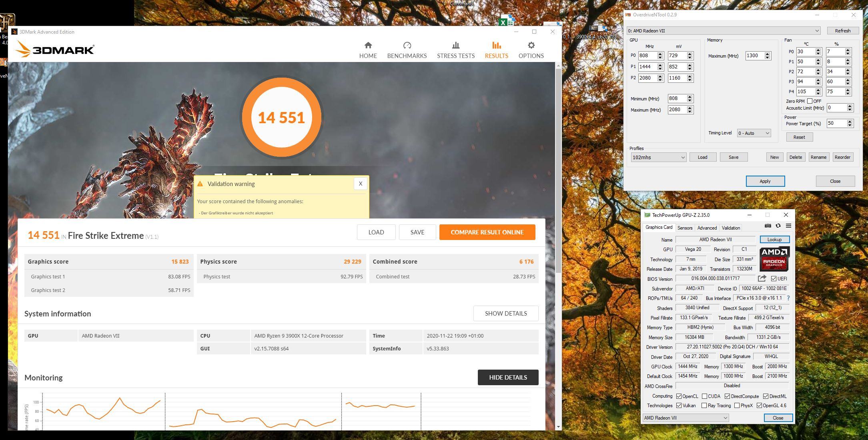868x440 pixels.
Task: Switch to the Sensors tab in GPU-Z
Action: point(684,228)
